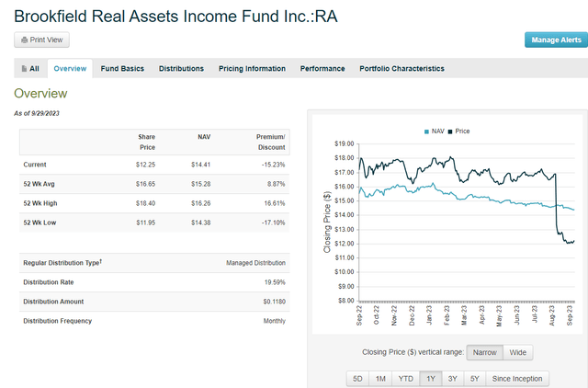588x388 pixels.
Task: Set vertical range to Narrow
Action: [x=484, y=352]
